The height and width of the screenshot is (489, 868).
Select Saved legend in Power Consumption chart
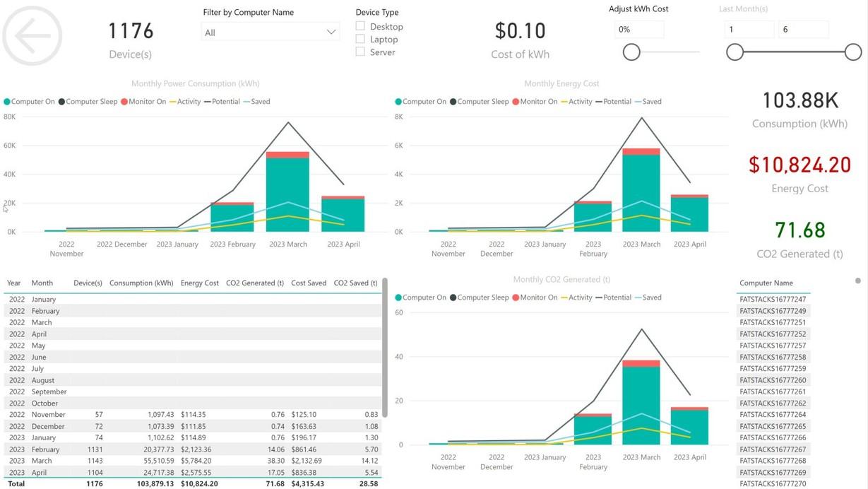tap(257, 102)
